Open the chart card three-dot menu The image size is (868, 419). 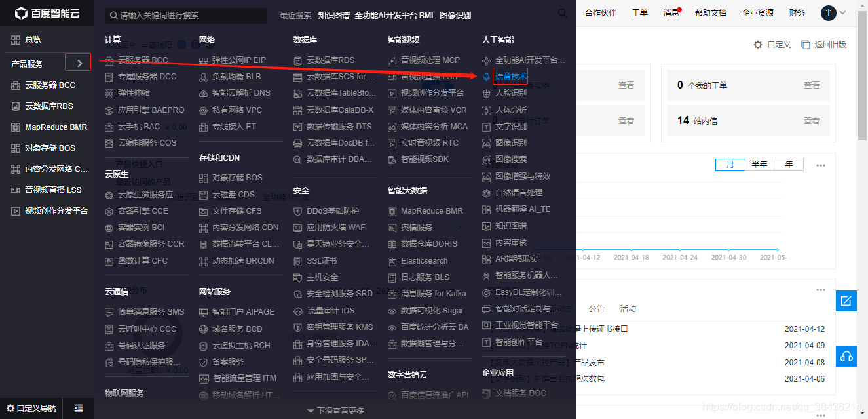pos(821,165)
